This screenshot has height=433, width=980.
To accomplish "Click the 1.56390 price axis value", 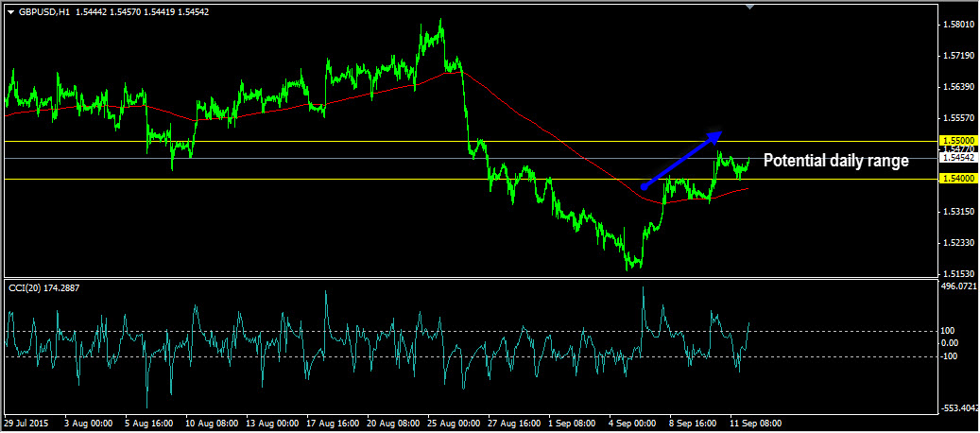I will (959, 87).
